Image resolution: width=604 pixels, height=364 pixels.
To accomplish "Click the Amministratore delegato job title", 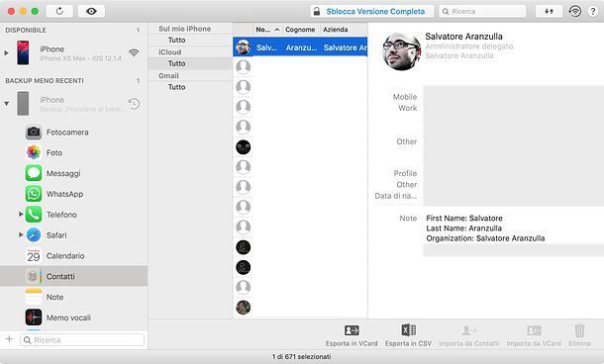I will click(468, 46).
